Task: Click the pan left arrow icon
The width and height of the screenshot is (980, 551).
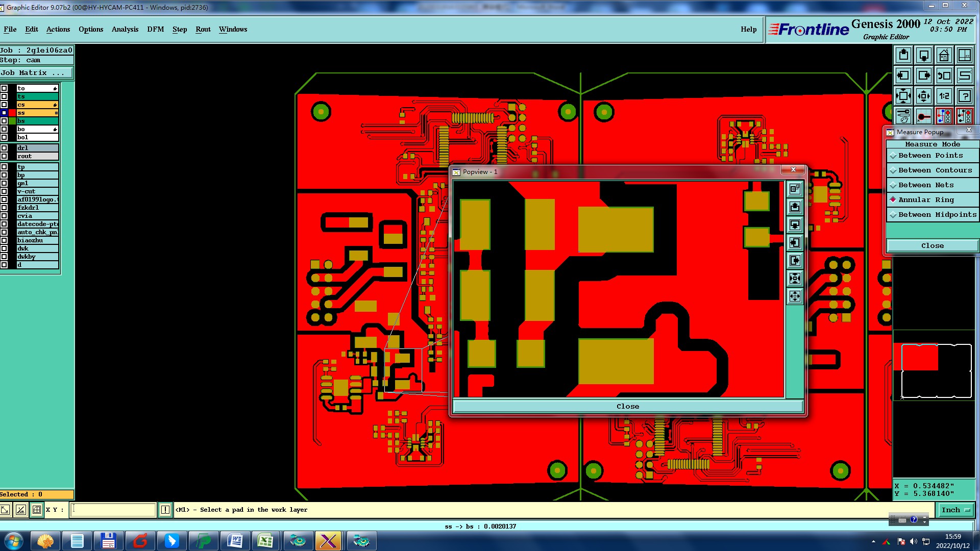Action: [903, 76]
